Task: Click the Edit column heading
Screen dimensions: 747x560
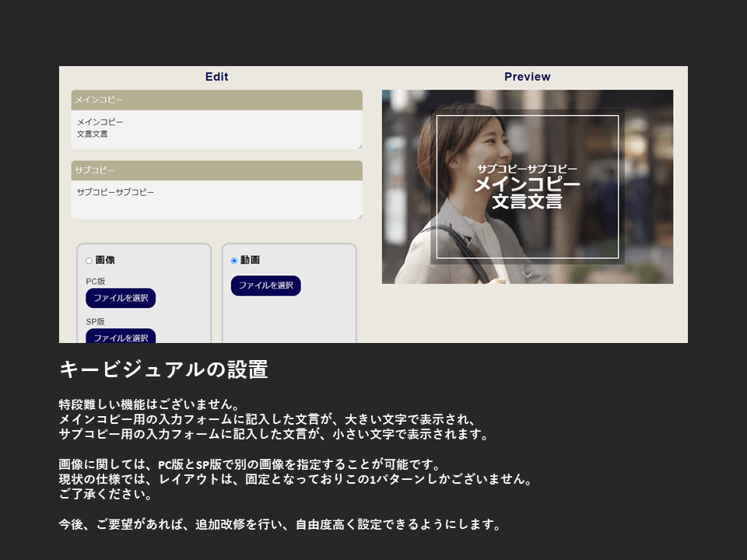Action: point(216,77)
